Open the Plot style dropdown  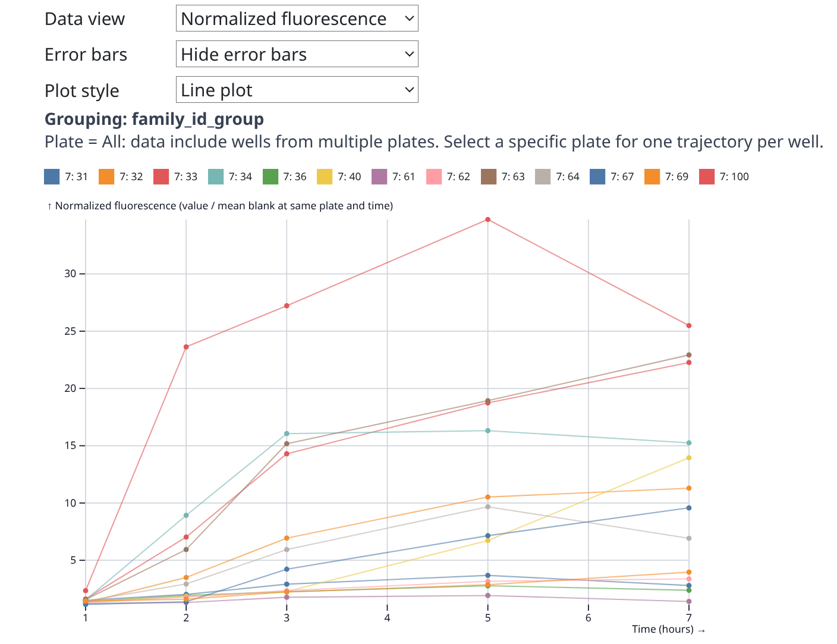coord(297,90)
